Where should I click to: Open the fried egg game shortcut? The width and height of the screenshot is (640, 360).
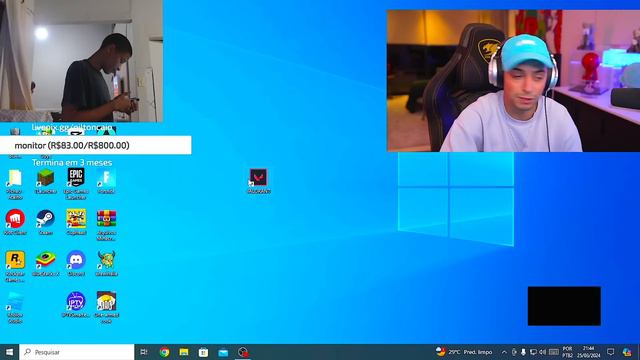[106, 307]
